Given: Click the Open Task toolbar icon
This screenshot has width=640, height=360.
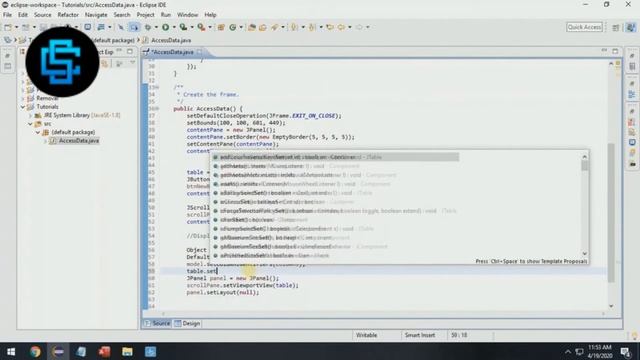Looking at the screenshot, I should click(x=263, y=27).
